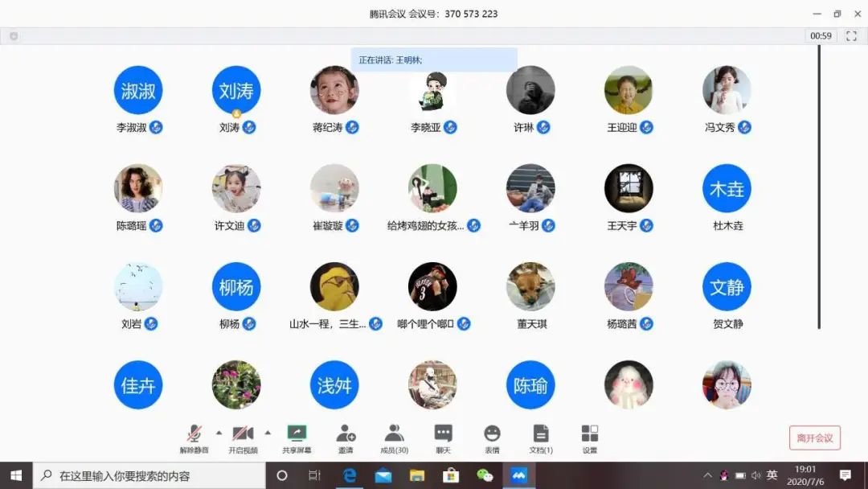The width and height of the screenshot is (868, 489).
Task: Show hidden system tray icons chevron
Action: coord(707,475)
